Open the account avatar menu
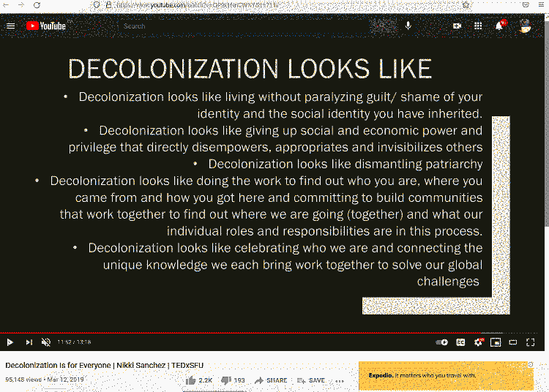549x392 pixels. [x=525, y=26]
